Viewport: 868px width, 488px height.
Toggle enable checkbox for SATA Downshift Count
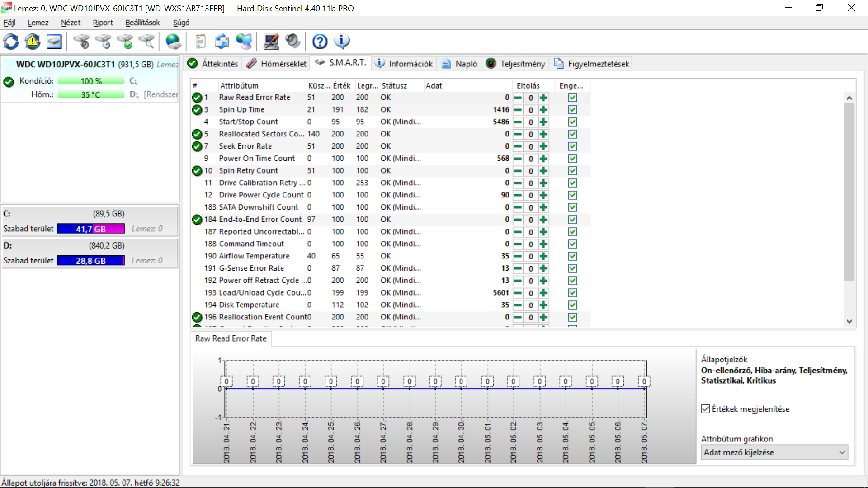(x=573, y=207)
